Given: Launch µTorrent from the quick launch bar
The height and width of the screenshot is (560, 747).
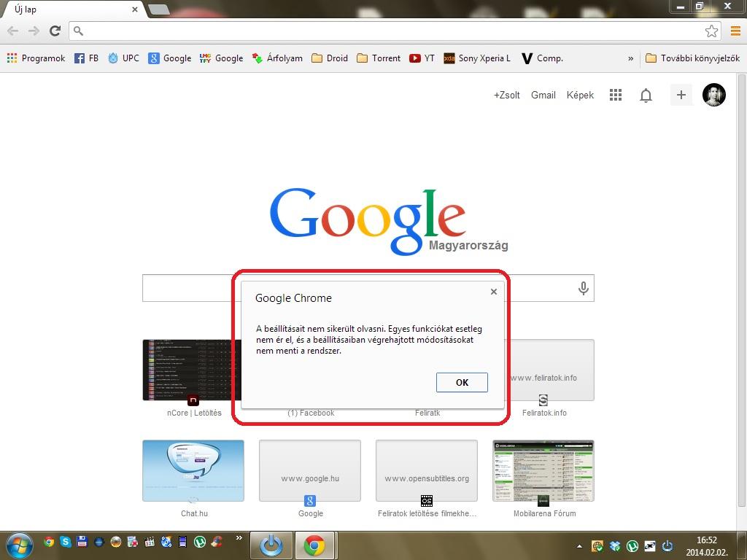Looking at the screenshot, I should point(200,542).
